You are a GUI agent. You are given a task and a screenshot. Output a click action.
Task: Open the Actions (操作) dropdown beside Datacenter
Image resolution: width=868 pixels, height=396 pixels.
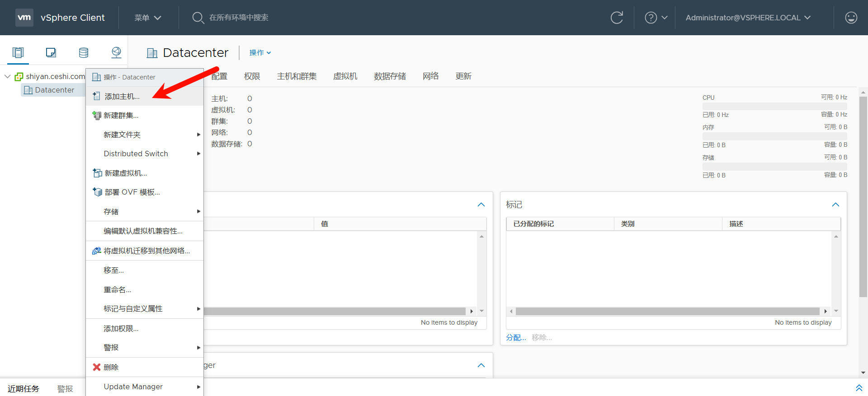260,53
